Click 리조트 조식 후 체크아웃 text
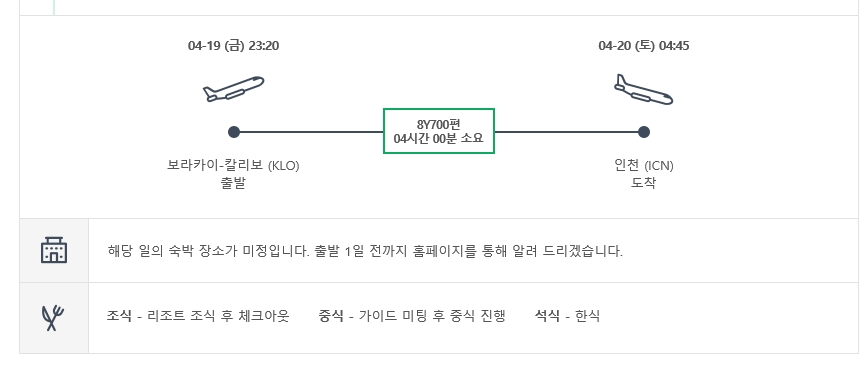868x373 pixels. pyautogui.click(x=218, y=316)
